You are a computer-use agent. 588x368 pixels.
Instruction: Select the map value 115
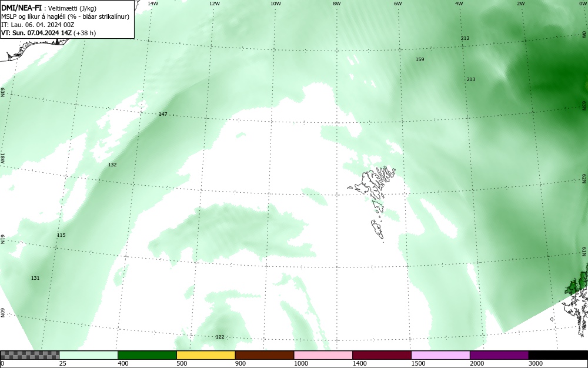tap(61, 235)
